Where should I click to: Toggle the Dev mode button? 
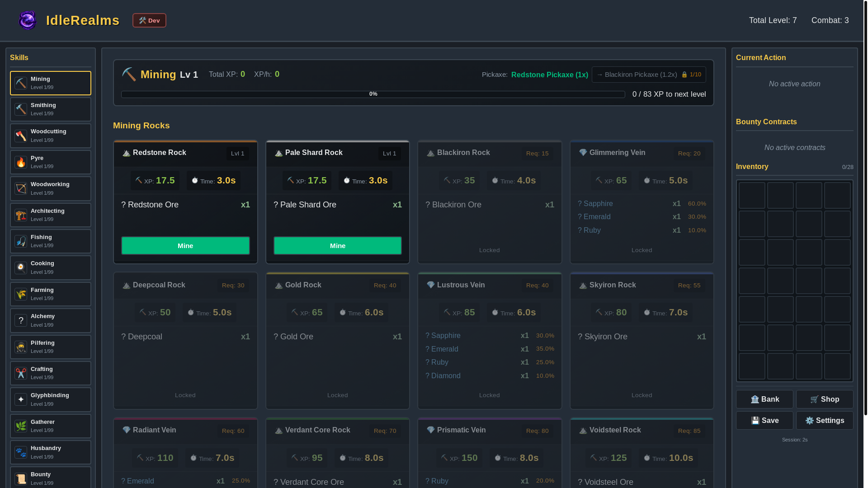pyautogui.click(x=149, y=20)
